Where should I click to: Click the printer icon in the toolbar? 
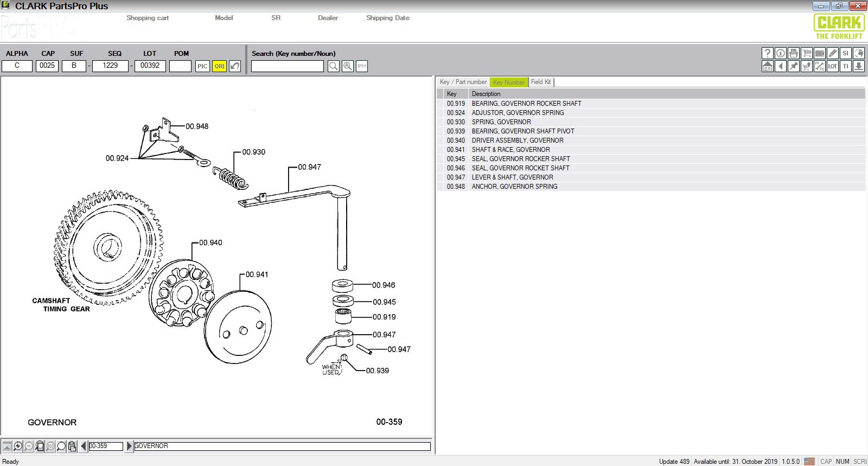(793, 53)
